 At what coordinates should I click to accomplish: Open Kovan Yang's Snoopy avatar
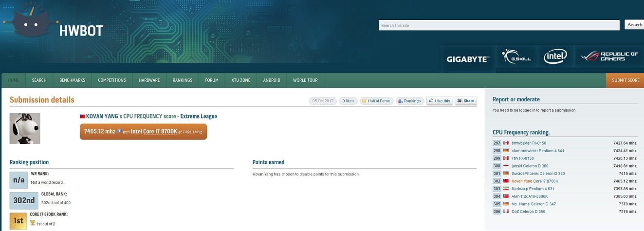25,129
